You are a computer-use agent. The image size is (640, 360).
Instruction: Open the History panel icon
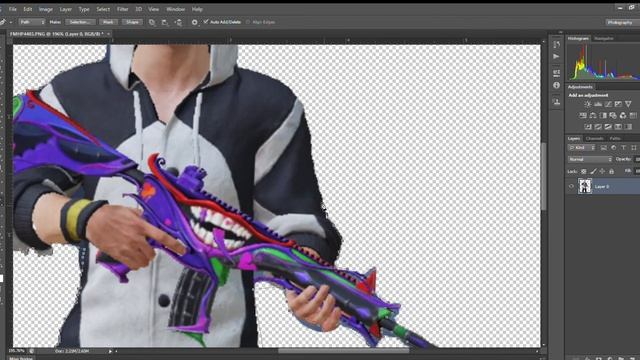[x=556, y=44]
